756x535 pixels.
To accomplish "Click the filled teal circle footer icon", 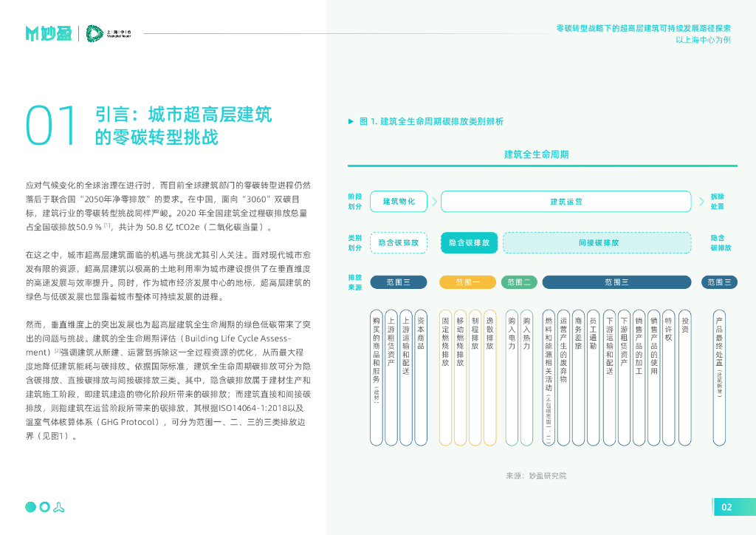I will coord(30,507).
